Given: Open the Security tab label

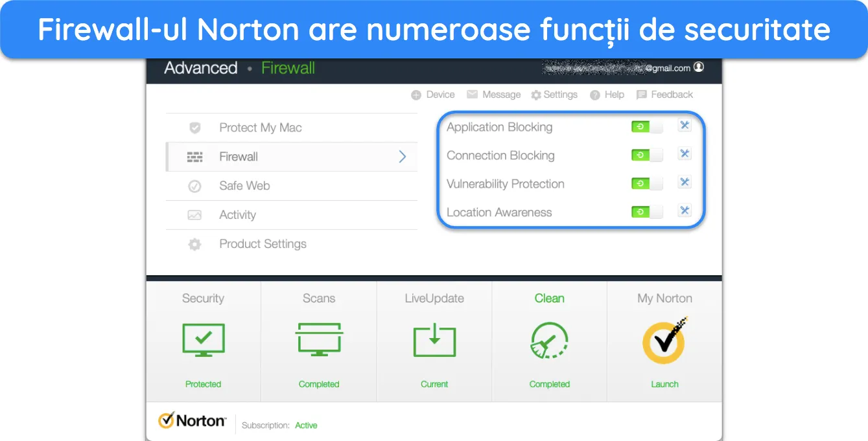Looking at the screenshot, I should (203, 299).
